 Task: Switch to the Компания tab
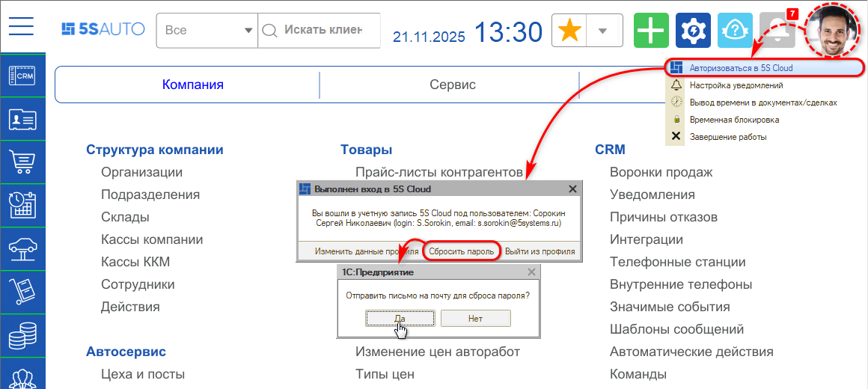(x=192, y=85)
